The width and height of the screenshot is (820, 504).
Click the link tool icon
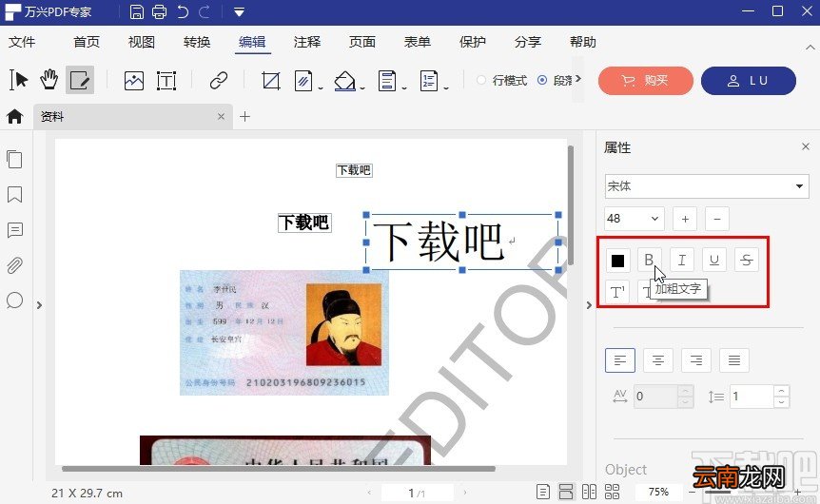[x=219, y=81]
